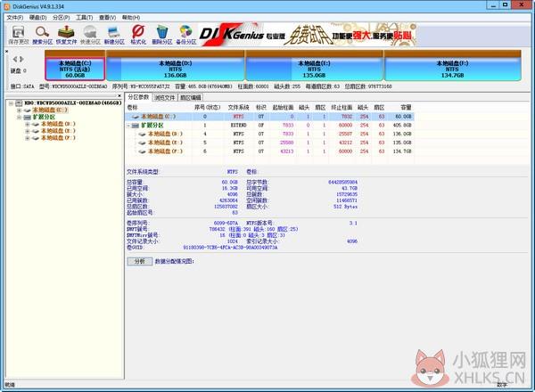Click the EXTEND file system cell
Screen dimensions: 535x392
pyautogui.click(x=238, y=126)
